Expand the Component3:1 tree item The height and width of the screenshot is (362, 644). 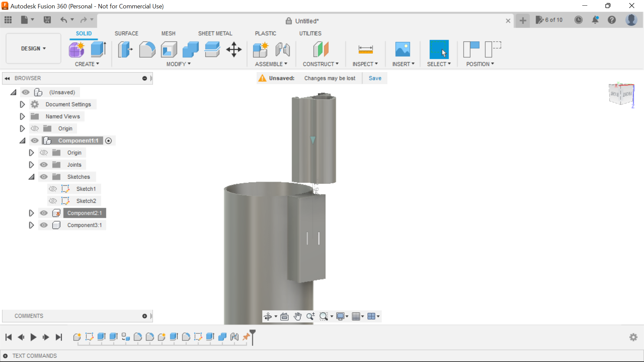pyautogui.click(x=32, y=225)
